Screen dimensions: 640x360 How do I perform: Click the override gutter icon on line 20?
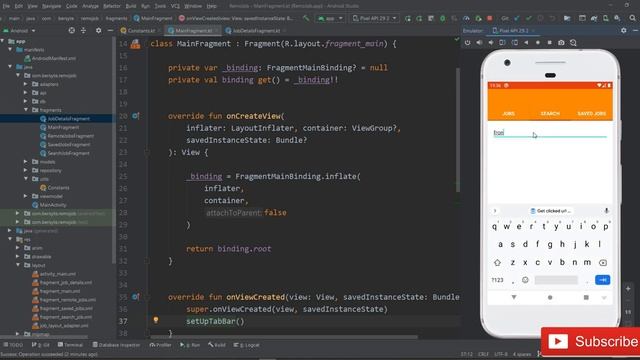(x=136, y=116)
